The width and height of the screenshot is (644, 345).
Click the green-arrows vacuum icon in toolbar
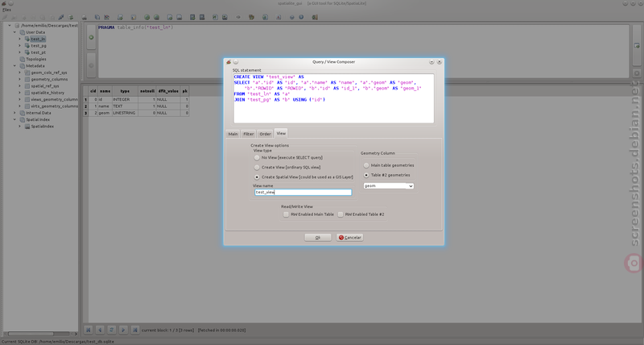71,17
